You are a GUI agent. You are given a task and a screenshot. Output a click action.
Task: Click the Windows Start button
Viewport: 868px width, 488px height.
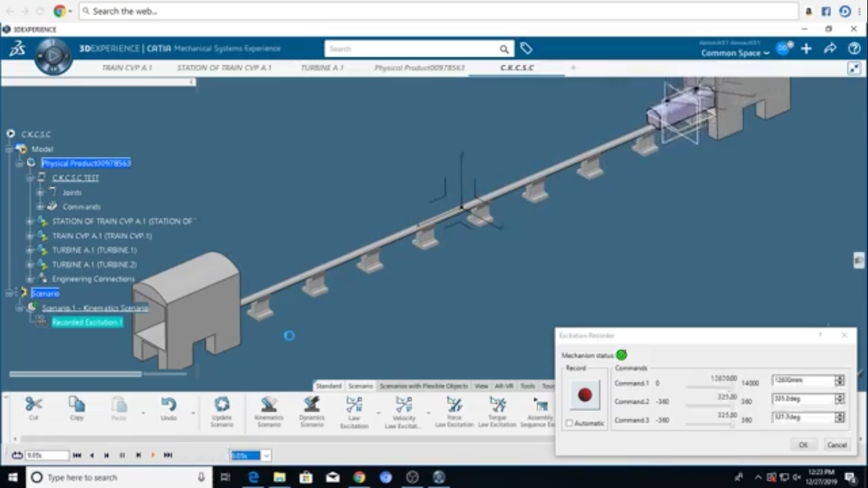pyautogui.click(x=13, y=477)
